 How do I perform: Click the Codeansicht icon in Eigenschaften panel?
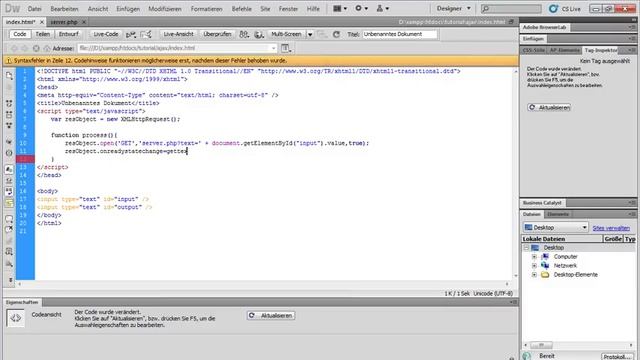click(x=16, y=318)
